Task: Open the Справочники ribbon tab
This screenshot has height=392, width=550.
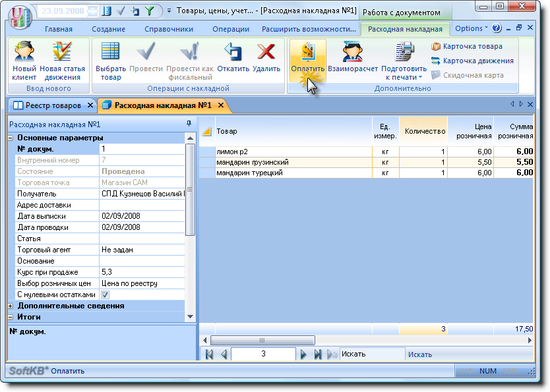Action: pos(169,29)
